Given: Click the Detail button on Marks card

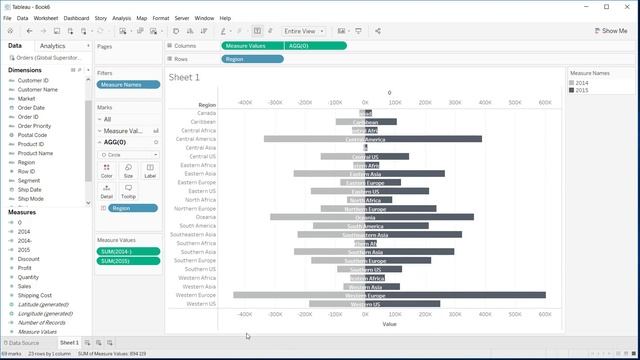Looking at the screenshot, I should point(107,192).
